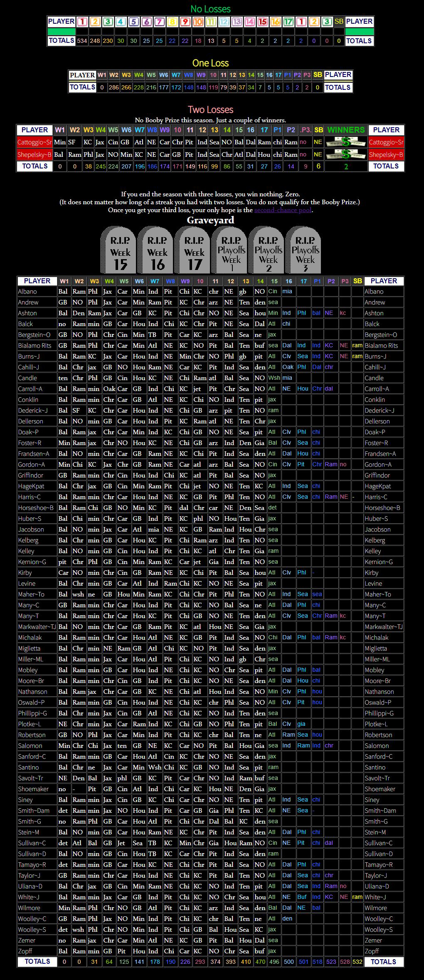Click 'Wsh' week 7 pick in Santino row
Viewport: 424px width, 980px height.
click(155, 767)
